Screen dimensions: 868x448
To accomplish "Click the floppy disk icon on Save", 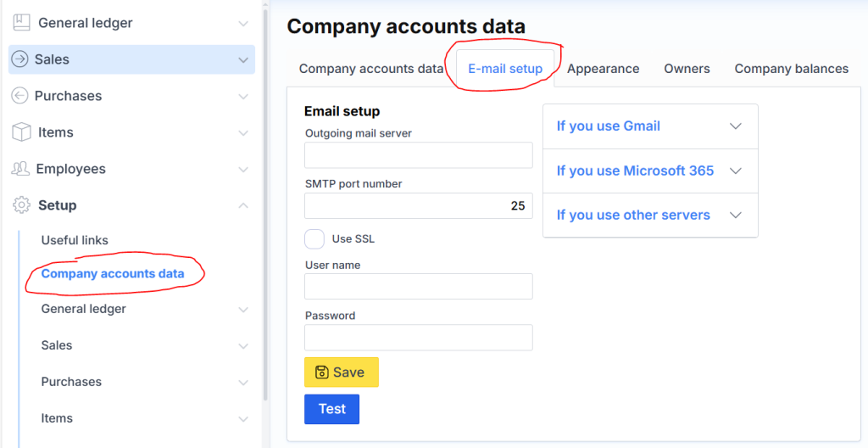I will tap(321, 372).
